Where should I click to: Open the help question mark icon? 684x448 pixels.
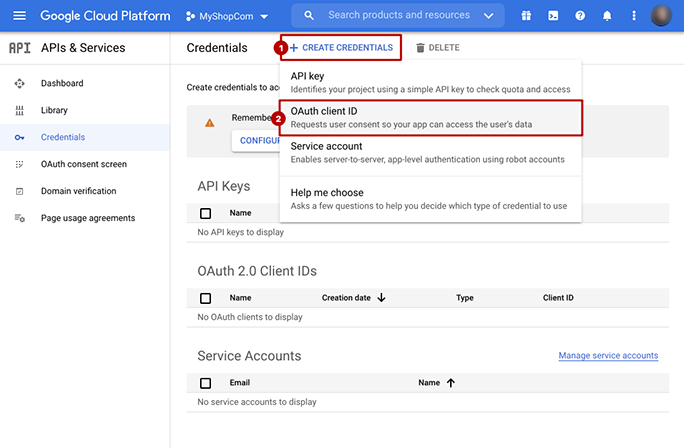pyautogui.click(x=580, y=16)
